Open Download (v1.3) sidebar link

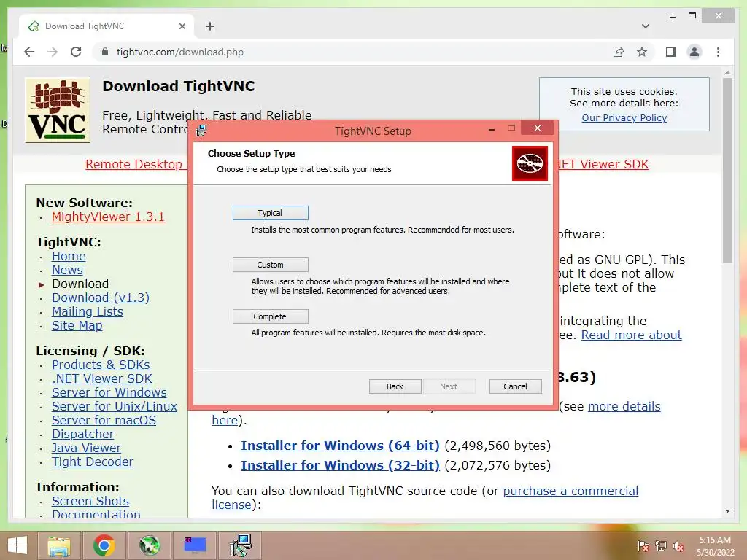[x=101, y=297]
